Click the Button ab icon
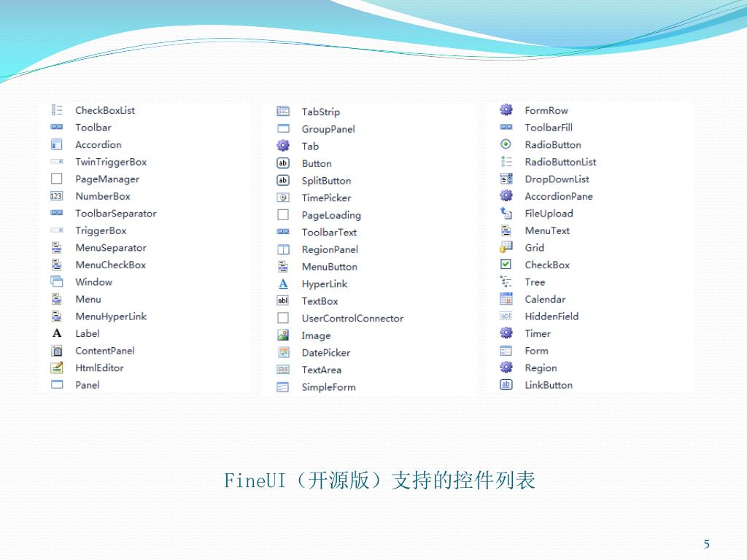The height and width of the screenshot is (560, 747). (283, 163)
